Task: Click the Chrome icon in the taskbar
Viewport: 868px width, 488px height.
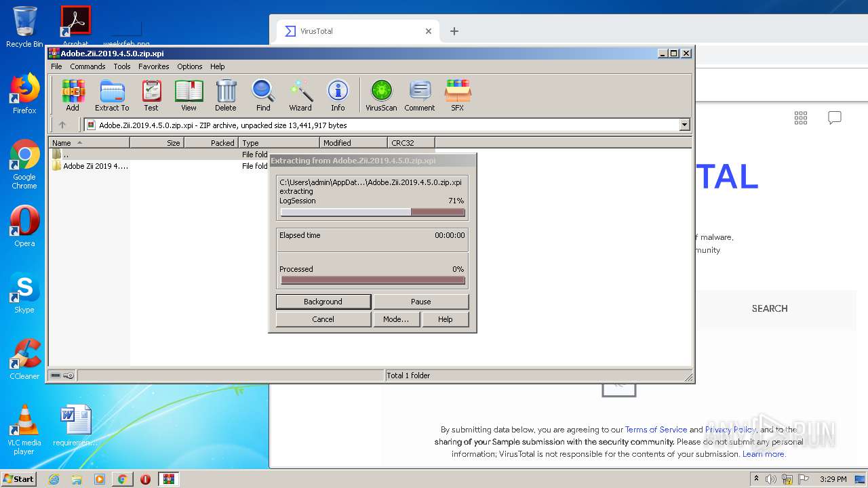Action: click(x=122, y=479)
